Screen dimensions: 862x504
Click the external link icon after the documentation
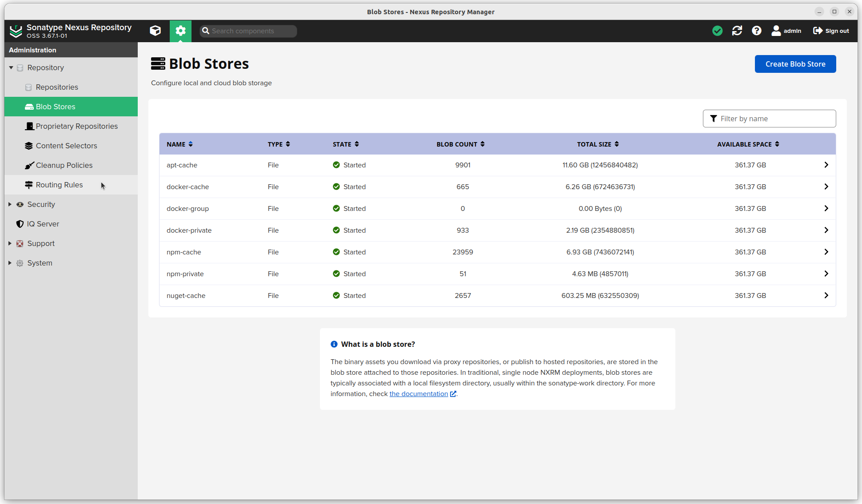[x=453, y=394]
